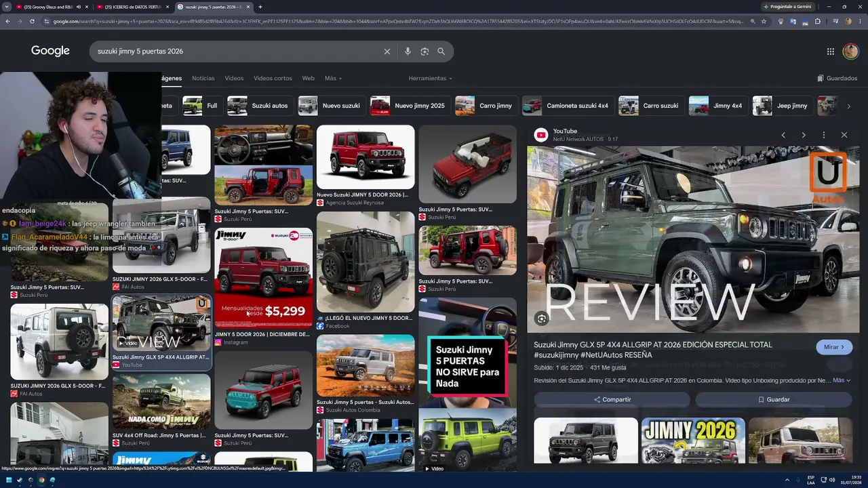Click the browser address bar

(x=397, y=21)
